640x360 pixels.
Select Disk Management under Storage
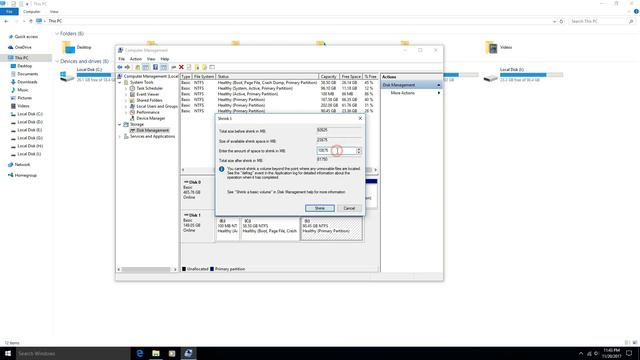tap(152, 130)
